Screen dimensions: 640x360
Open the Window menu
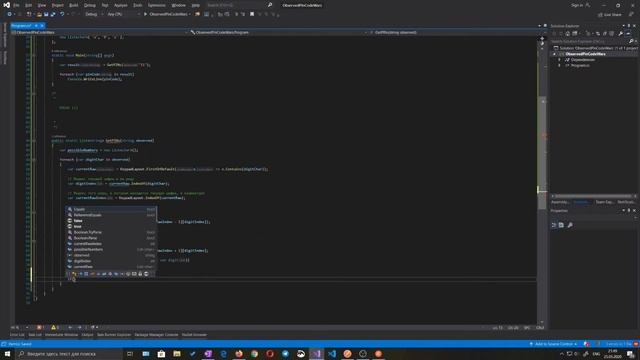coord(178,5)
